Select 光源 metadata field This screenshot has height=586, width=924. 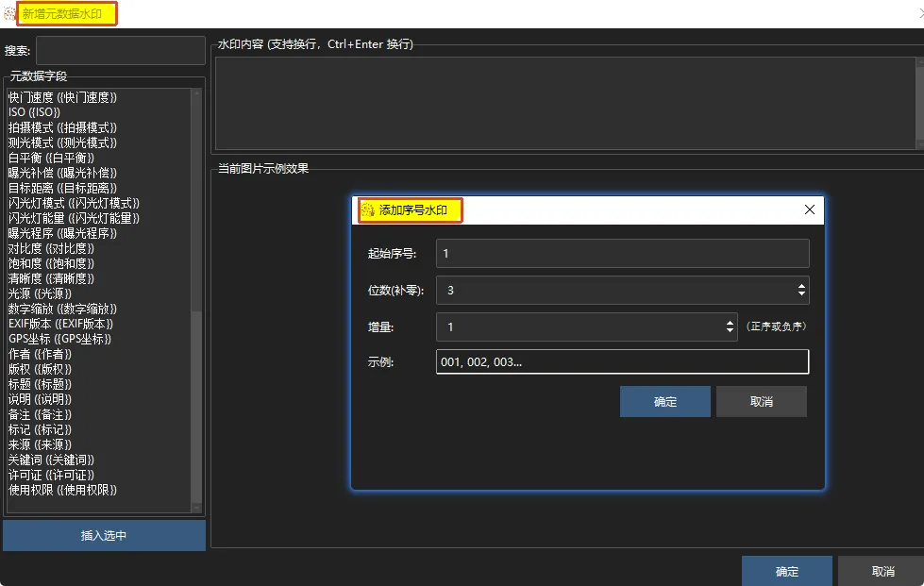pos(40,293)
